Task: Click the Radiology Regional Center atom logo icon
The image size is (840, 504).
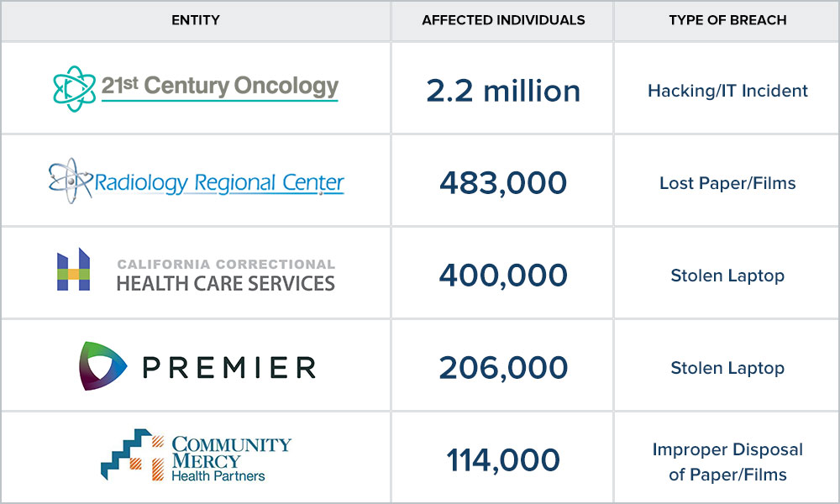Action: (x=71, y=181)
